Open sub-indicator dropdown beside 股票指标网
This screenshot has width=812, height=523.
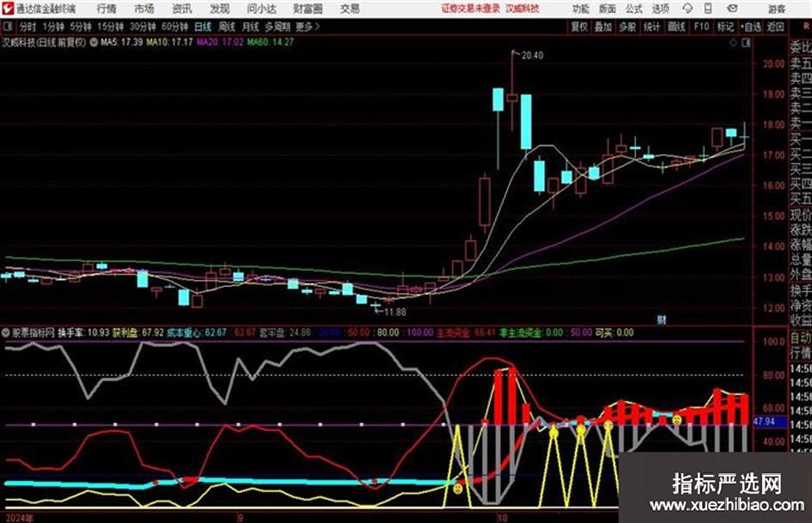(x=6, y=332)
